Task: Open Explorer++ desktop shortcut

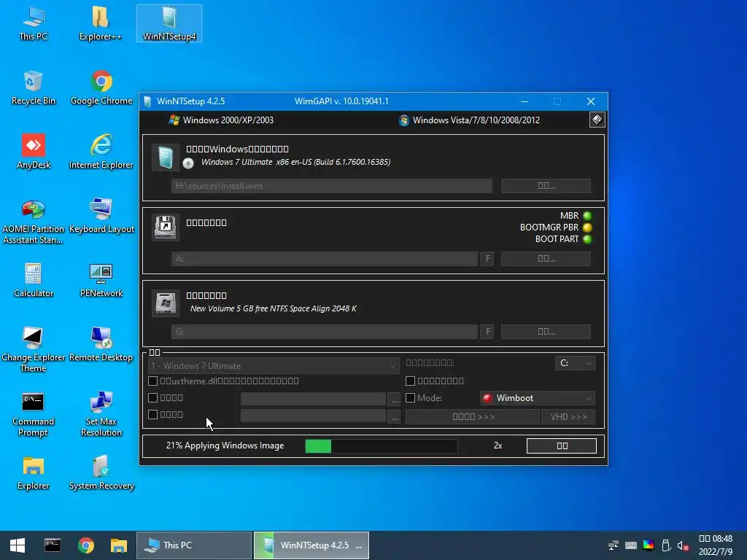Action: 100,24
